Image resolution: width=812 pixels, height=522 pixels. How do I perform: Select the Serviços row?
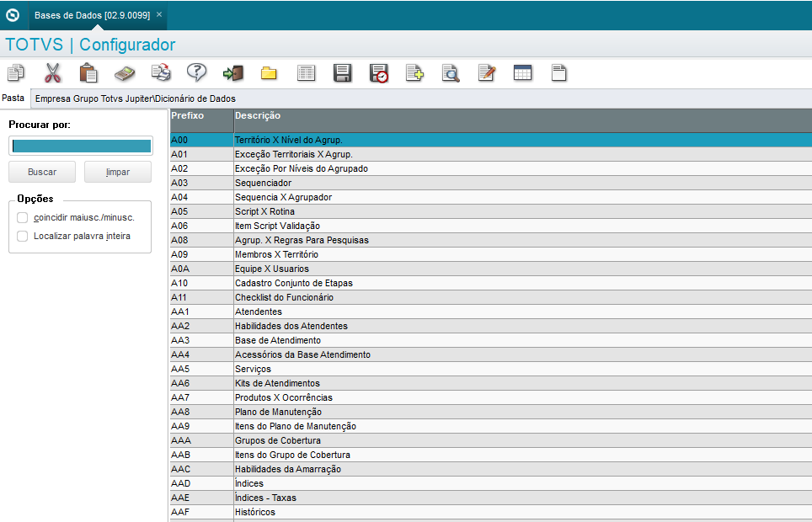[491, 370]
